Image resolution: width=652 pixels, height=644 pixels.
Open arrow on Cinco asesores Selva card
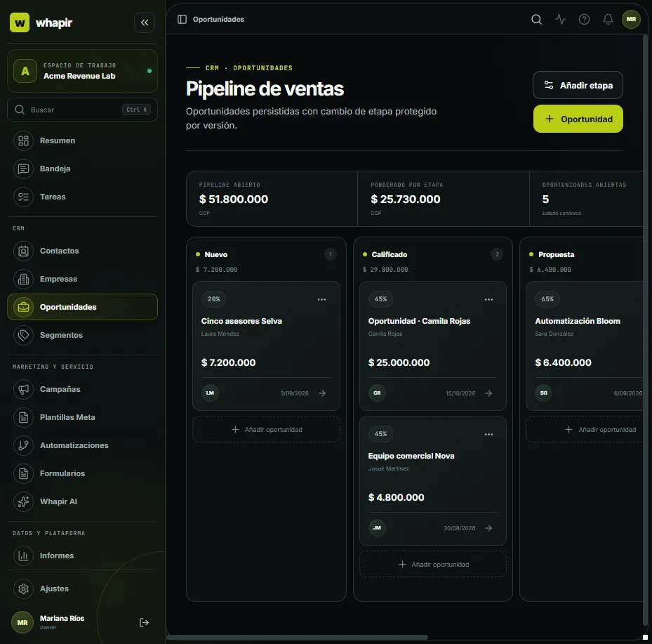point(322,393)
